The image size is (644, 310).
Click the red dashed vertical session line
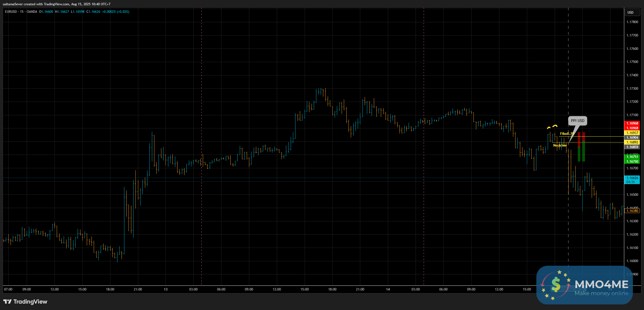pos(201,84)
